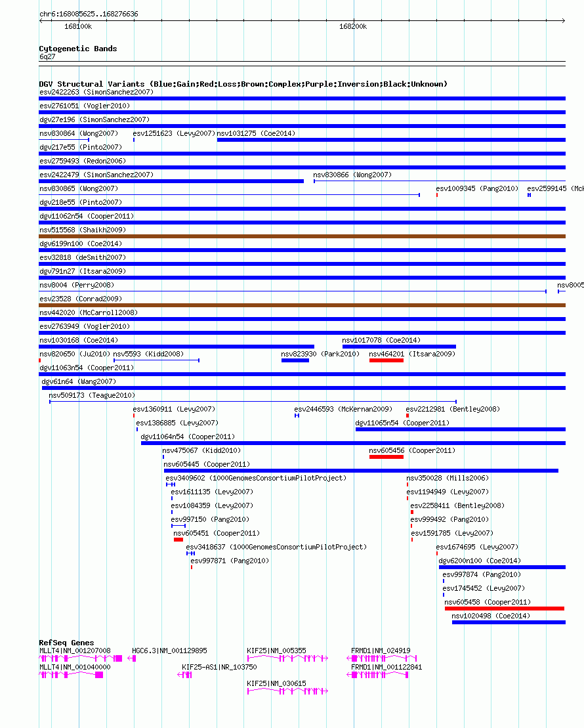The height and width of the screenshot is (728, 584).
Task: Select nsv5593 (Kidd2008) variant label
Action: point(148,354)
